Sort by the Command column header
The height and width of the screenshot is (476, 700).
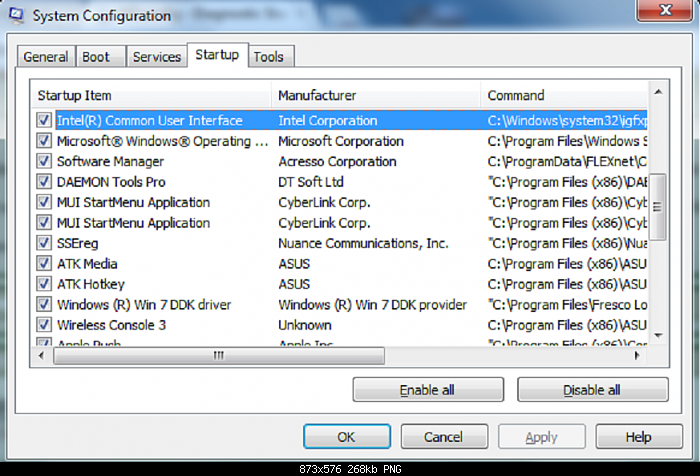(564, 95)
